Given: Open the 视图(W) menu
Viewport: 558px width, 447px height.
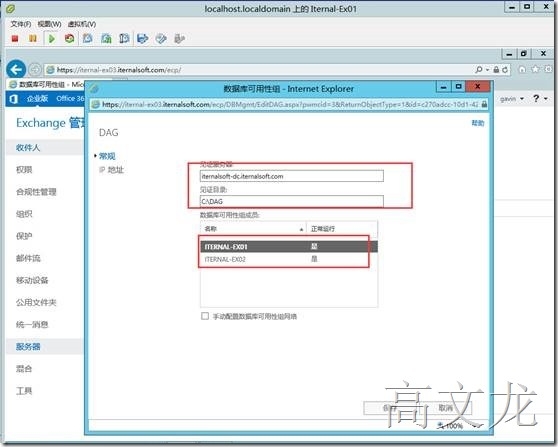Looking at the screenshot, I should pyautogui.click(x=49, y=24).
